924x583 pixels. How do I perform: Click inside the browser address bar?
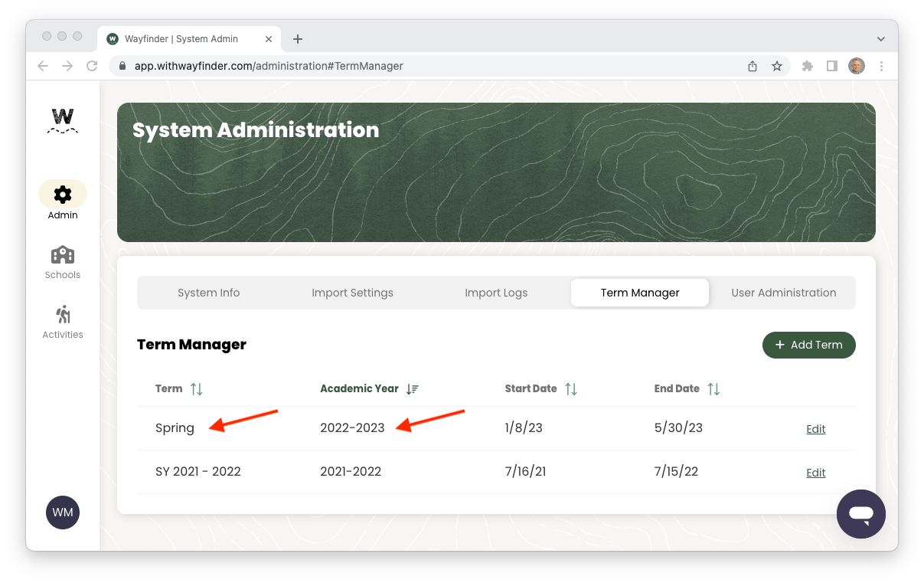[x=306, y=66]
